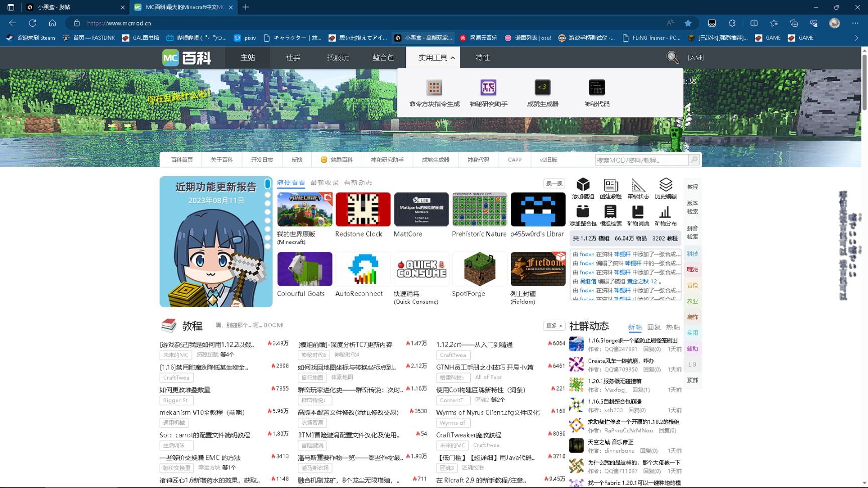Image resolution: width=868 pixels, height=488 pixels.
Task: Switch to the 最新收录 tab
Action: point(324,183)
